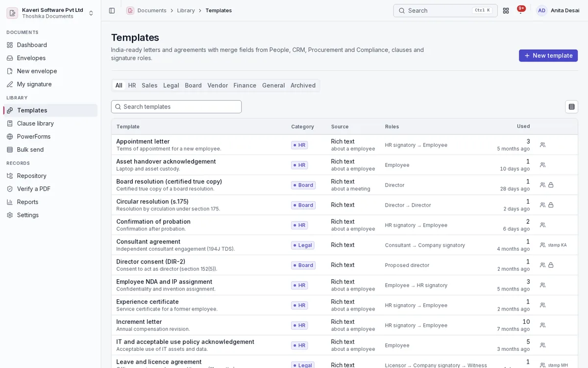Open the Appointment letter template
The height and width of the screenshot is (368, 588).
point(143,141)
